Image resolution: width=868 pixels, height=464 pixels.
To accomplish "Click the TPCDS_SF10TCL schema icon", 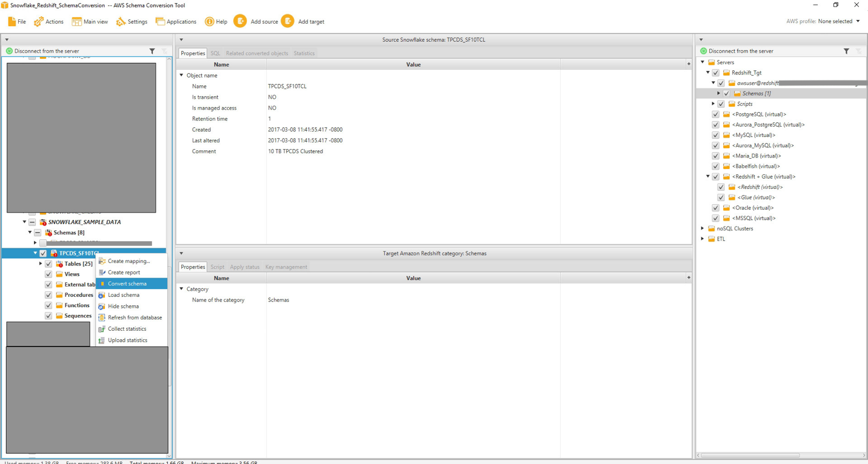I will point(54,253).
